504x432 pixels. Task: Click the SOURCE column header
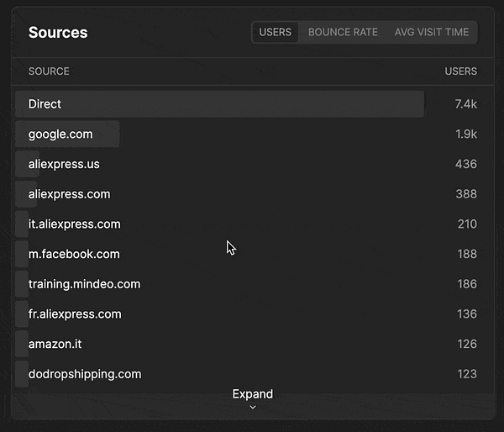click(49, 71)
